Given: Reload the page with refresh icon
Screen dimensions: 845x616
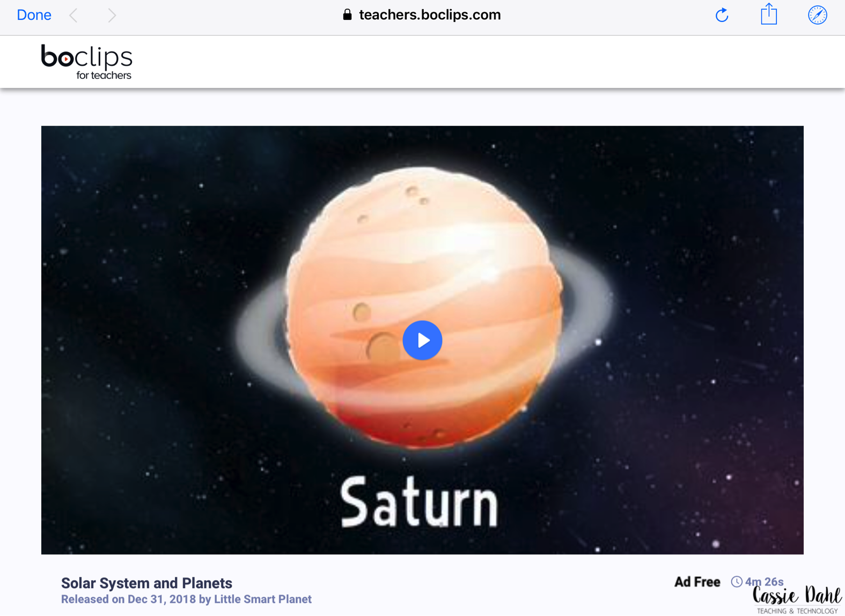Looking at the screenshot, I should pyautogui.click(x=722, y=15).
